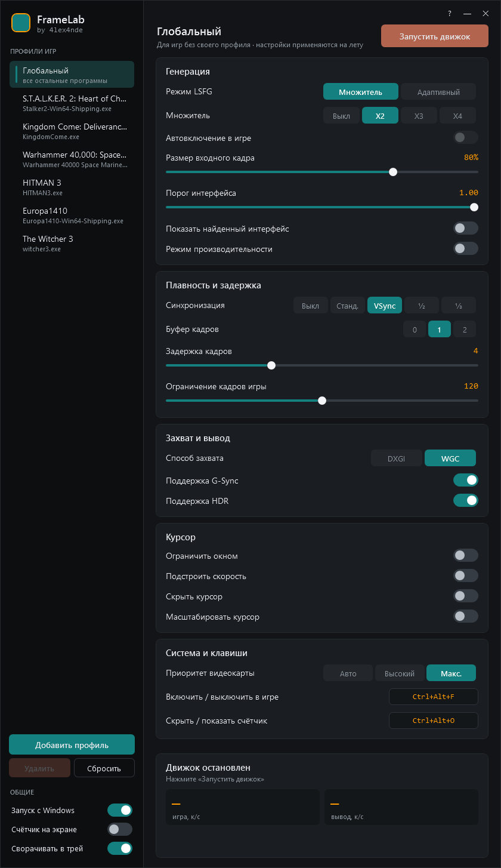The image size is (501, 868).
Task: Open help with the question mark icon
Action: 450,13
